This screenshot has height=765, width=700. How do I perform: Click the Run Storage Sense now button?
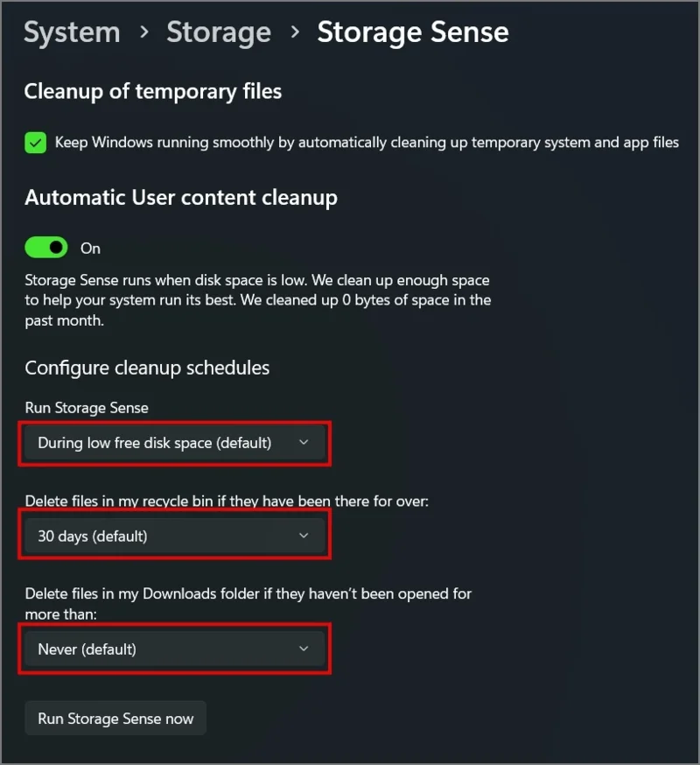click(x=115, y=718)
